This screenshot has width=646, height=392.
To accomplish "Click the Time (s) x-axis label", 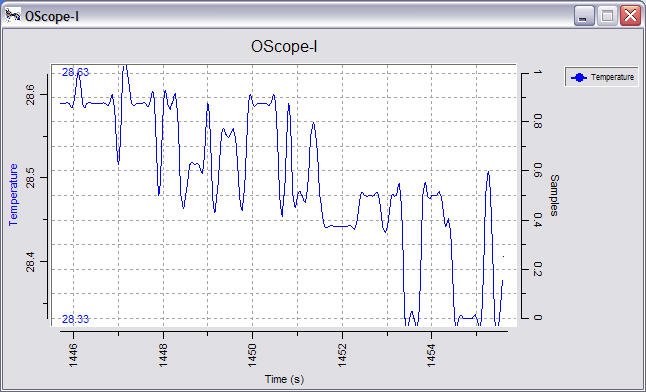I will pyautogui.click(x=284, y=379).
